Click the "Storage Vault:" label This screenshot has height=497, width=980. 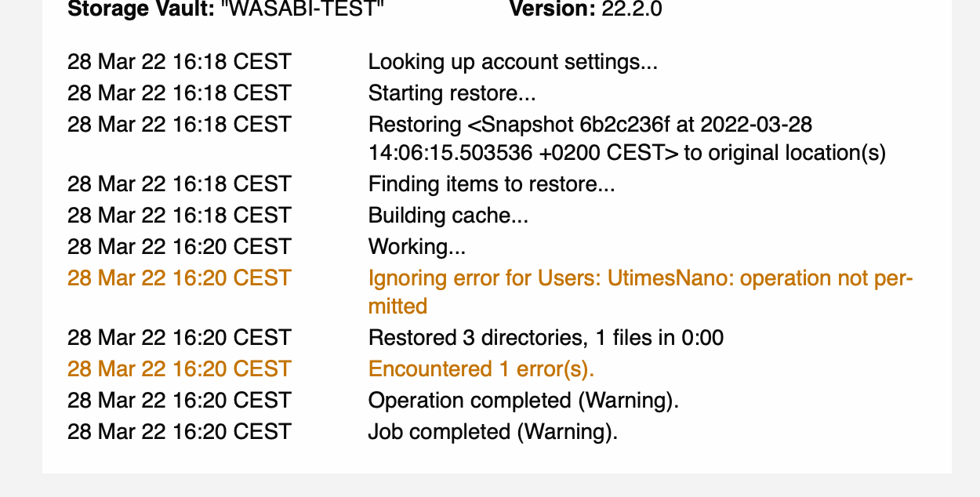point(138,9)
